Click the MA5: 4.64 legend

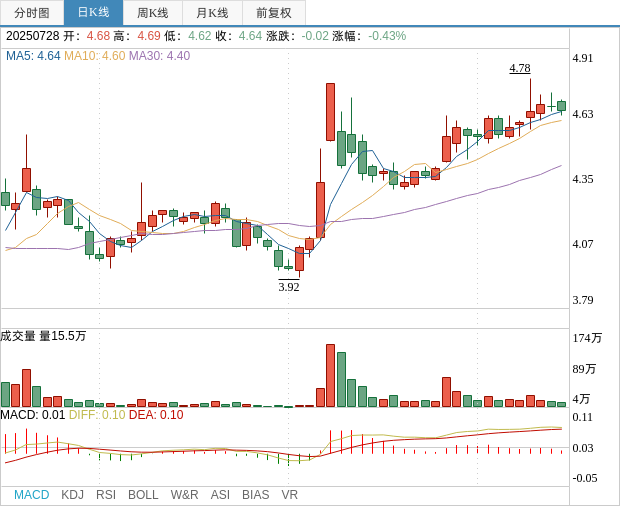point(33,56)
